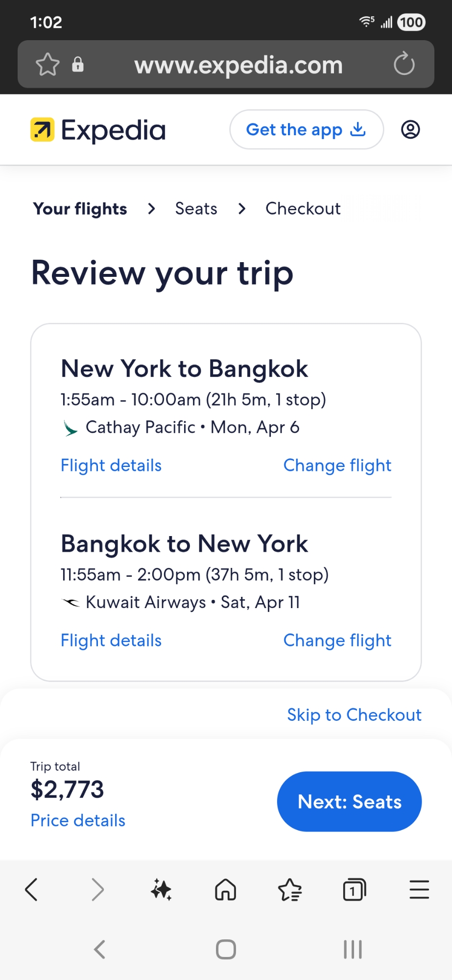This screenshot has width=452, height=980.
Task: Expand Flight details for Bangkok to New York
Action: pyautogui.click(x=111, y=640)
